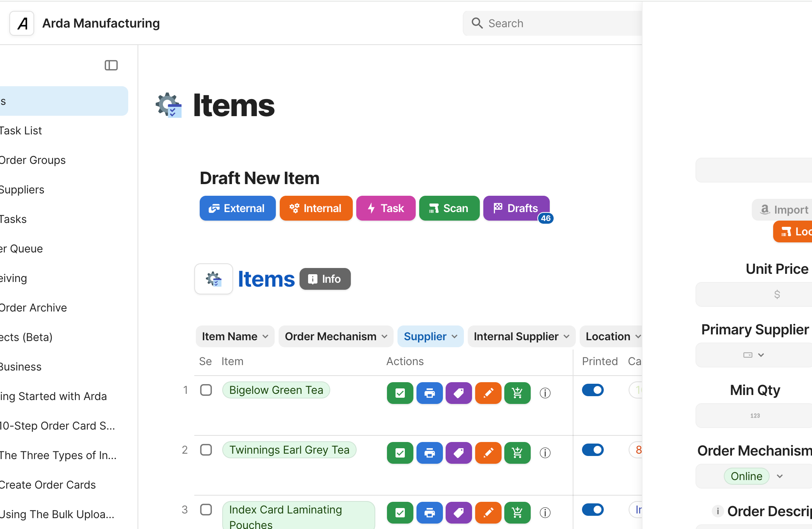This screenshot has width=812, height=529.
Task: Expand the Order Mechanism filter dropdown
Action: pos(336,336)
